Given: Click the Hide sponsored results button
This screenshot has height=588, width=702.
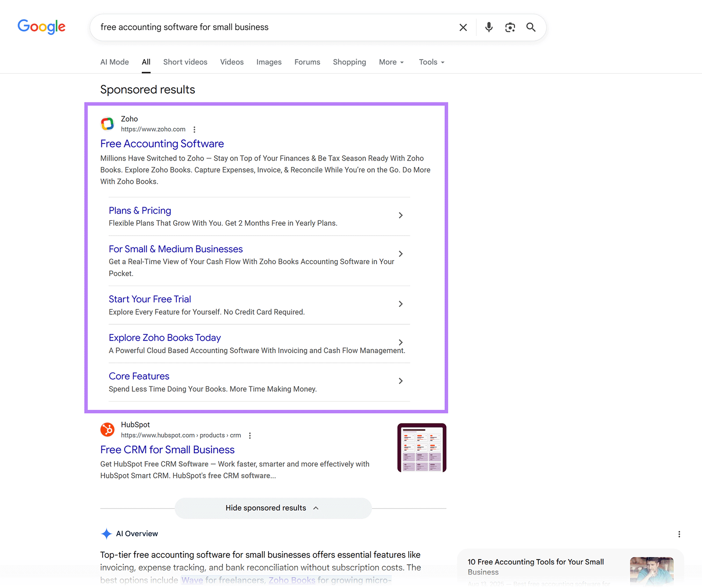Looking at the screenshot, I should tap(273, 508).
